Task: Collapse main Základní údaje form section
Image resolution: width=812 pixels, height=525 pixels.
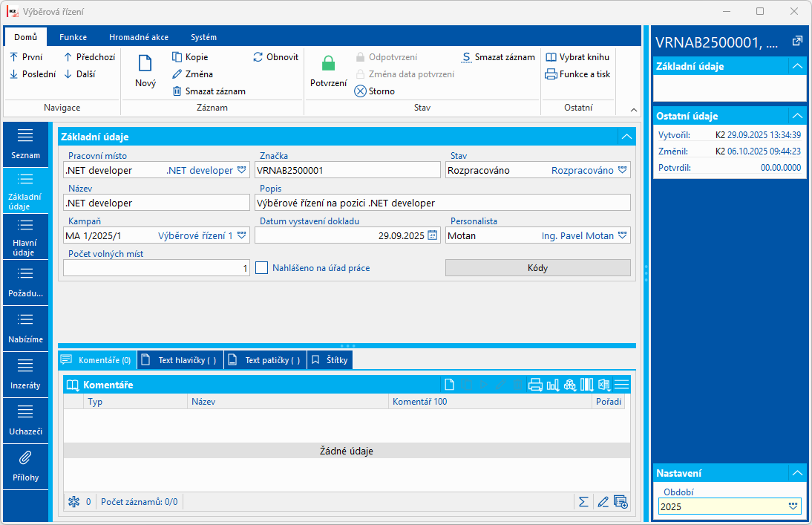Action: [x=626, y=137]
